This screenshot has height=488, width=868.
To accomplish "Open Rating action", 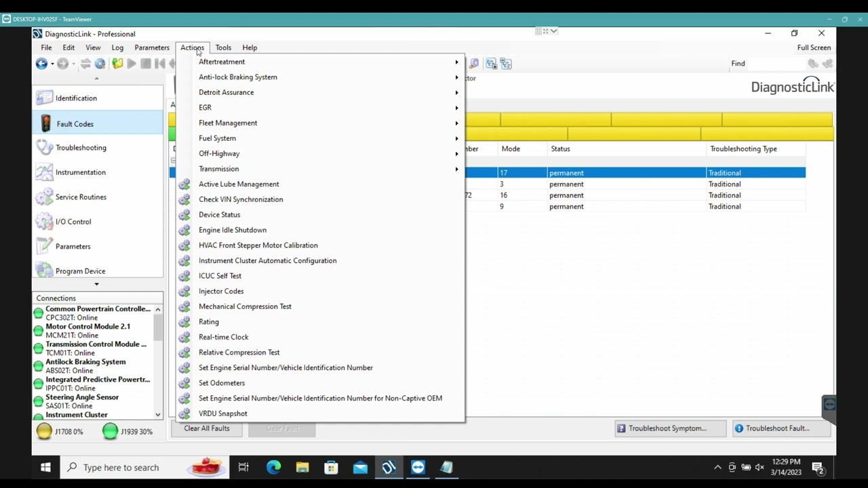I will tap(320, 322).
